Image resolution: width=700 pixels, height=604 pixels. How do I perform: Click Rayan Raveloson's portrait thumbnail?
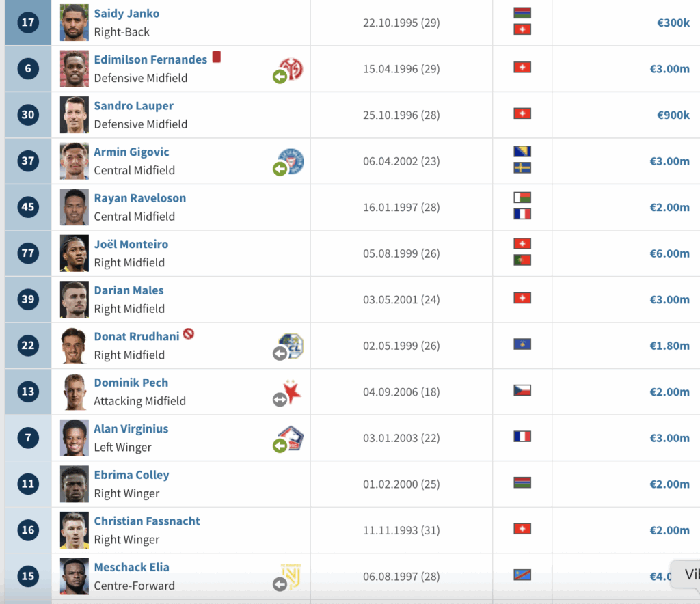pos(75,207)
